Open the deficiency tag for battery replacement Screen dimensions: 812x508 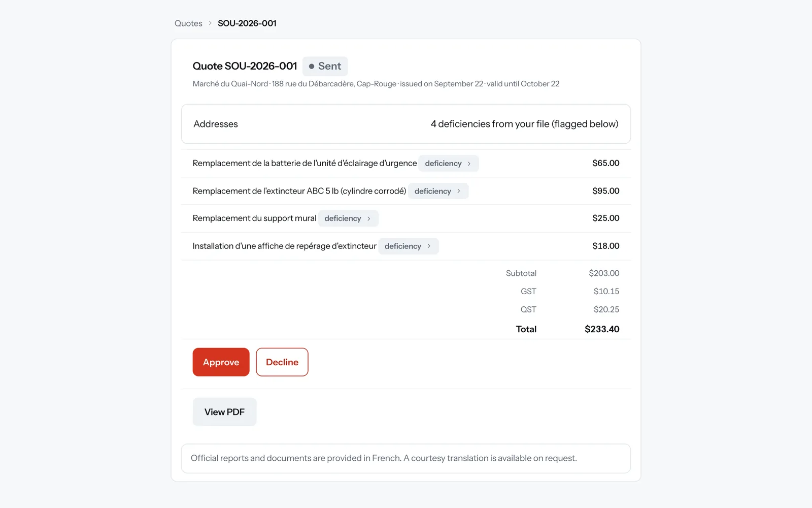[x=449, y=164]
